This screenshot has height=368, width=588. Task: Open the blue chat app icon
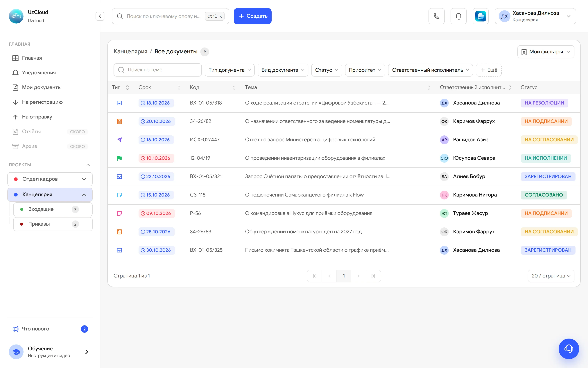pos(480,16)
